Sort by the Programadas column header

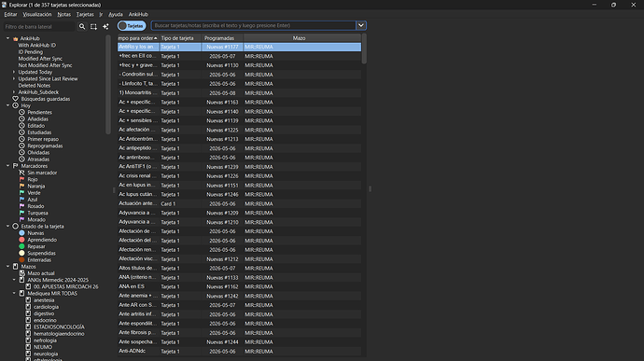tap(222, 38)
